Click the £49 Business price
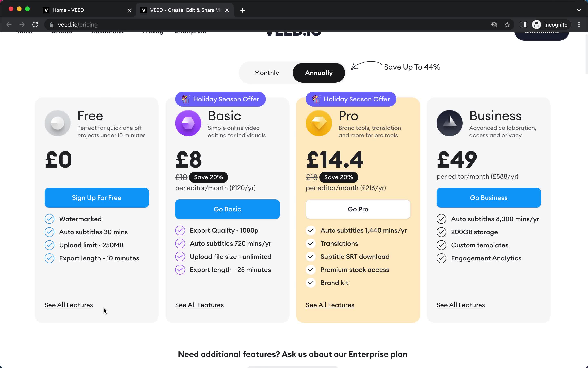 pyautogui.click(x=457, y=160)
